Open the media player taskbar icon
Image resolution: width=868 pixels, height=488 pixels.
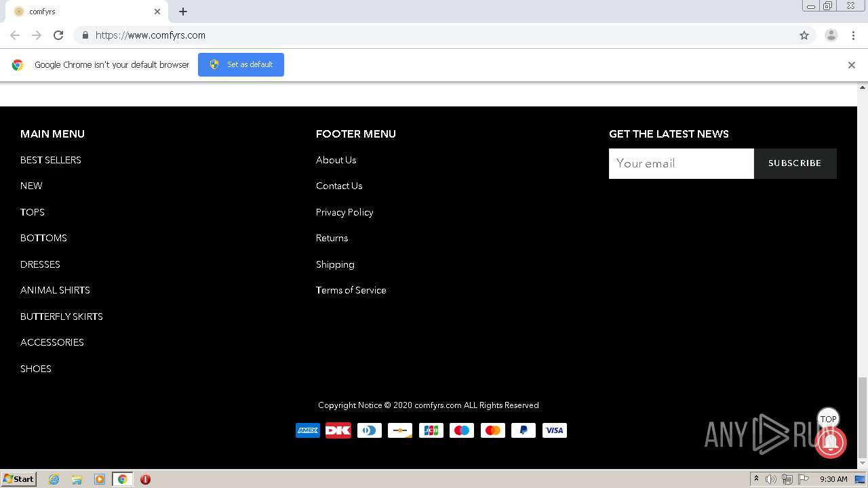(x=100, y=479)
